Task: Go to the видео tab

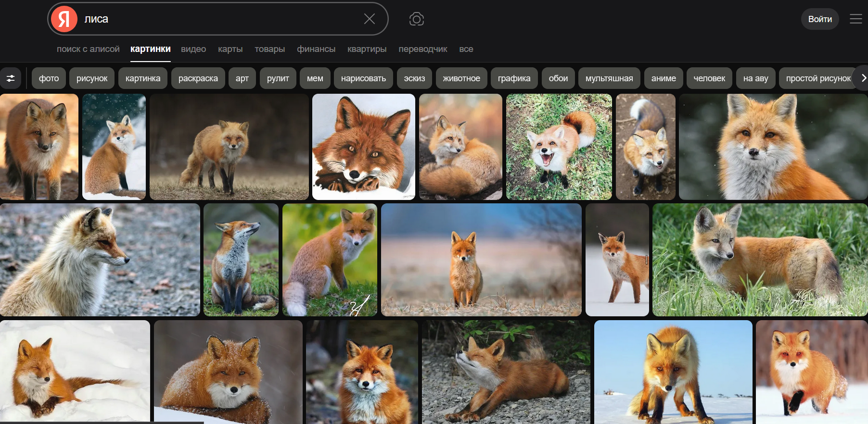Action: click(x=193, y=49)
